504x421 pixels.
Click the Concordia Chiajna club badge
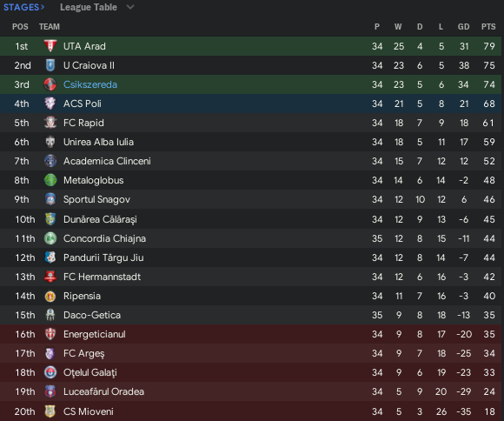pyautogui.click(x=50, y=238)
